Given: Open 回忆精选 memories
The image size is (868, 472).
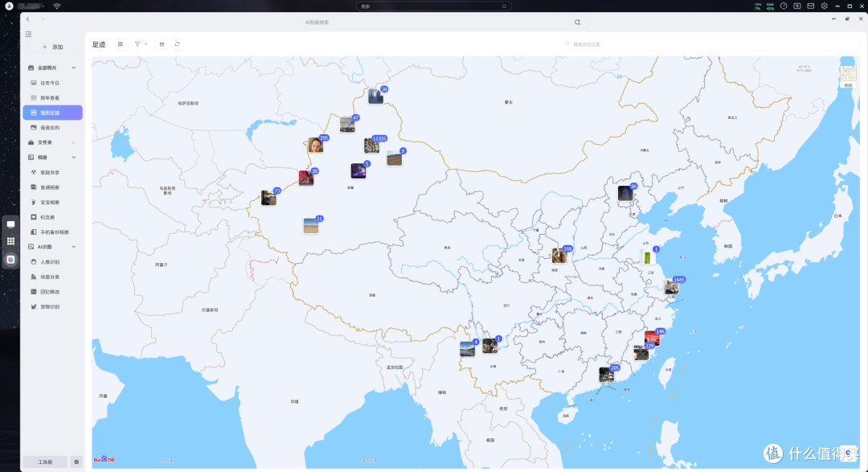Looking at the screenshot, I should (52, 292).
